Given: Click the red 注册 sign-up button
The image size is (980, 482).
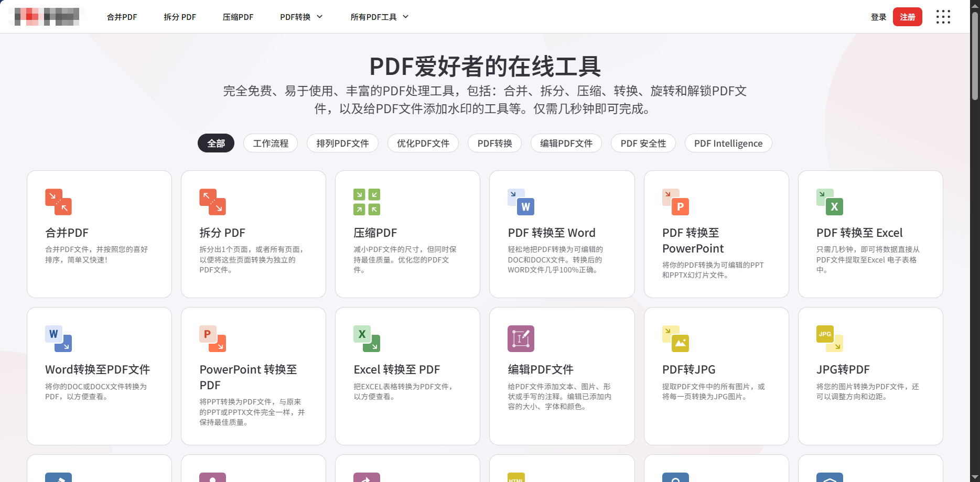Looking at the screenshot, I should pos(908,17).
